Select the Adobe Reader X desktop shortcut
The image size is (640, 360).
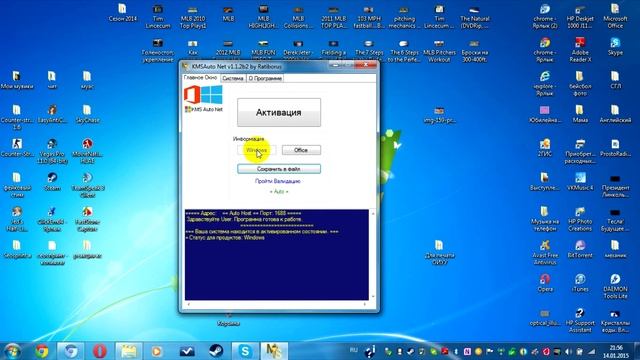(580, 49)
